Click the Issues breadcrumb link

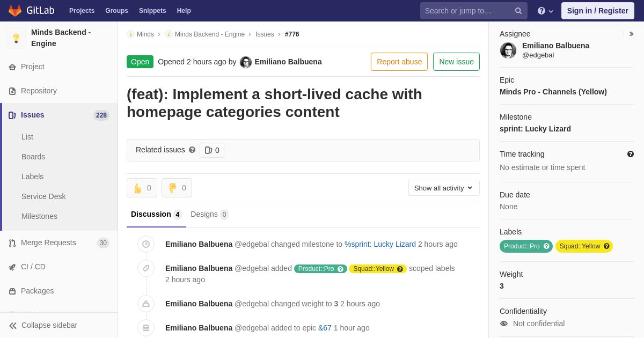265,34
